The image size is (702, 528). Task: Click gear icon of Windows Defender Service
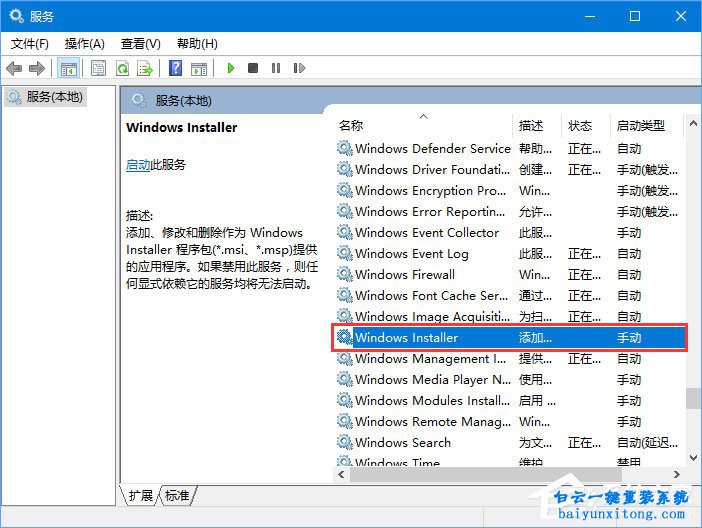pos(345,148)
